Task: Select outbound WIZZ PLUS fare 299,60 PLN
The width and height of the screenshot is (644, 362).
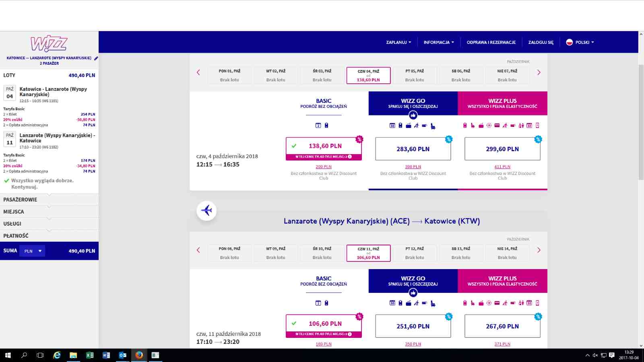Action: click(502, 149)
